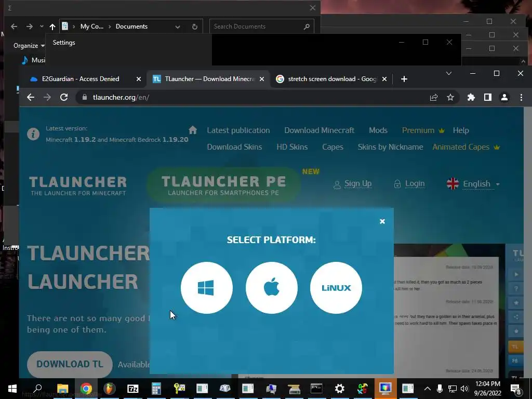Open File Explorer from taskbar

click(x=62, y=389)
